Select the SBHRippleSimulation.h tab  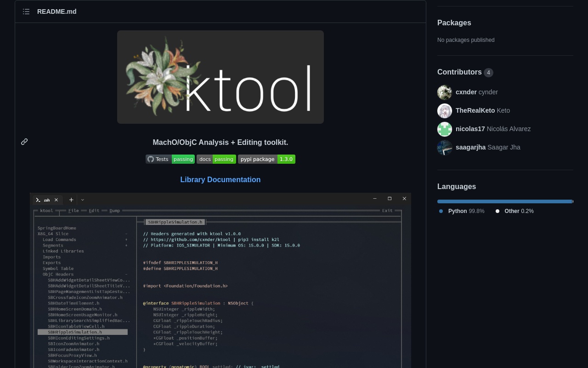click(175, 222)
